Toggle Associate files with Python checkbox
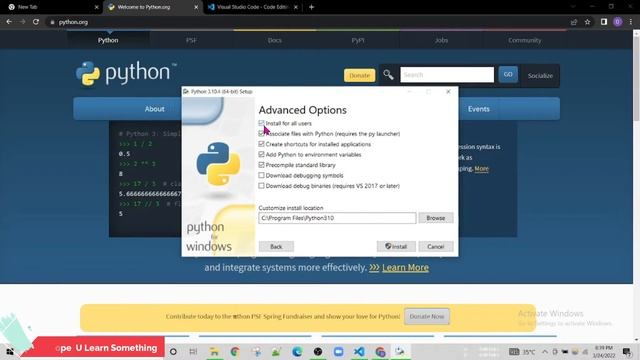This screenshot has height=360, width=640. (x=261, y=133)
